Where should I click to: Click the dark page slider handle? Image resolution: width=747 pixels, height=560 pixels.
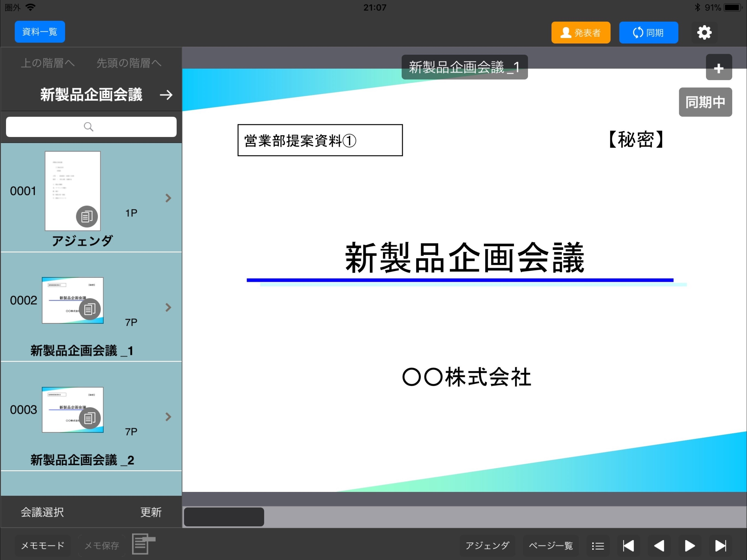coord(224,517)
